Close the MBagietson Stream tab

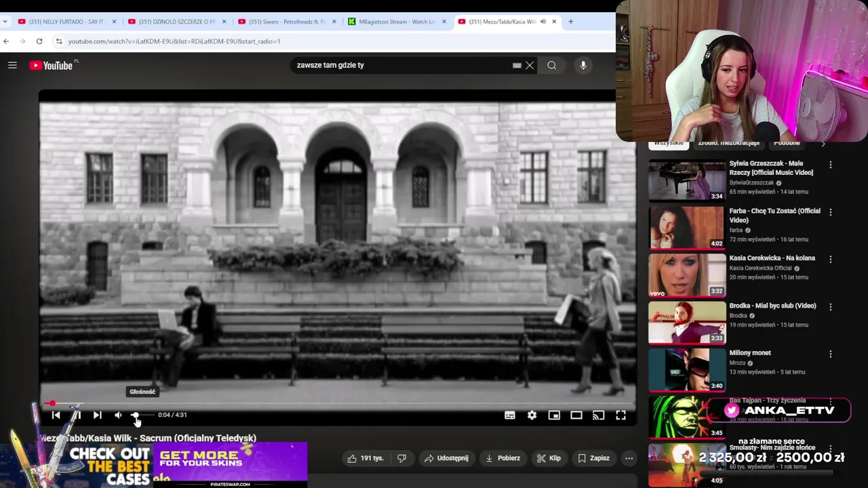(x=444, y=22)
